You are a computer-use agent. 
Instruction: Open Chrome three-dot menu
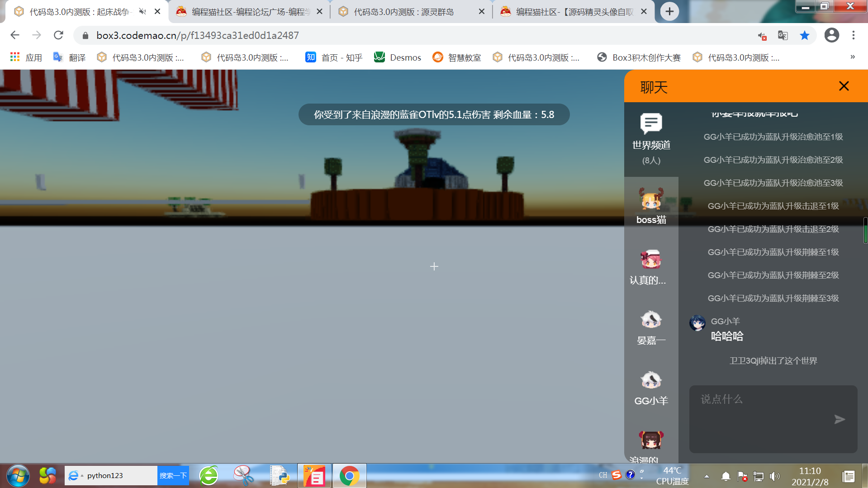(x=854, y=35)
